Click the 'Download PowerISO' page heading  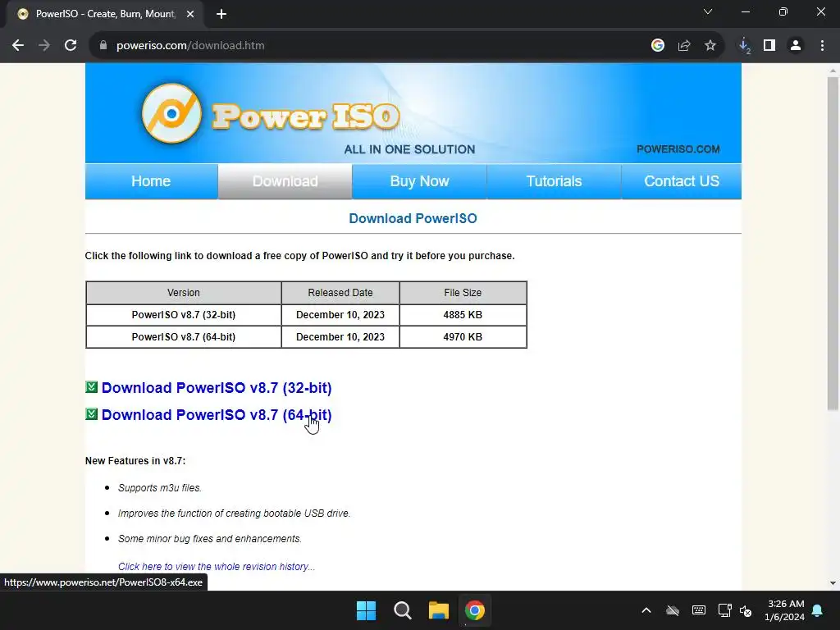[413, 218]
